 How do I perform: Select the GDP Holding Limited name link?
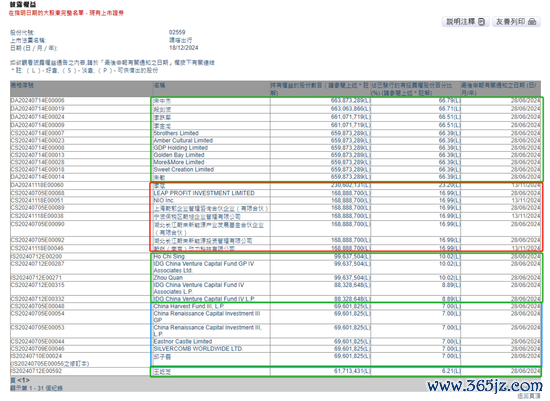point(181,148)
